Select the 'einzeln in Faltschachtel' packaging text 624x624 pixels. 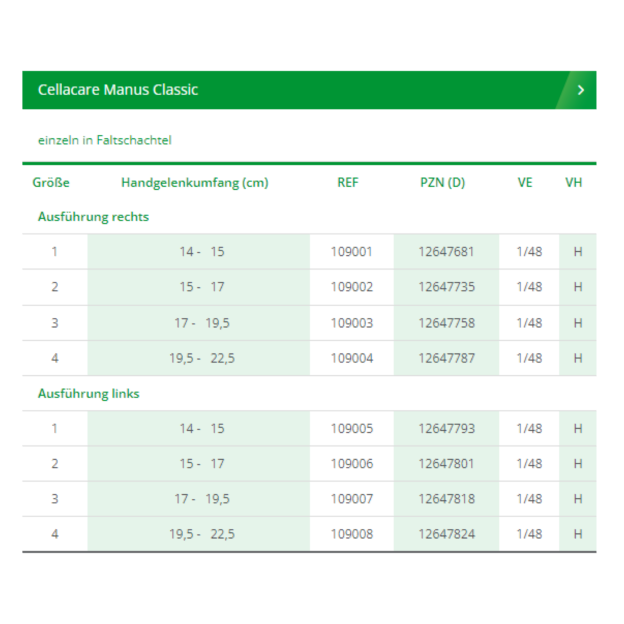pyautogui.click(x=105, y=140)
